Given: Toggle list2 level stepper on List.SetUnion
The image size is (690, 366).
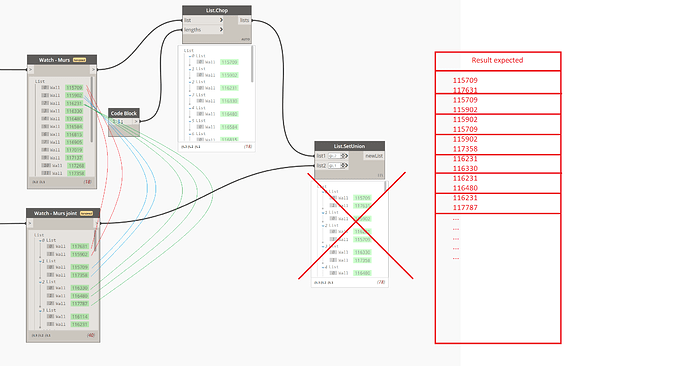Looking at the screenshot, I should 343,165.
